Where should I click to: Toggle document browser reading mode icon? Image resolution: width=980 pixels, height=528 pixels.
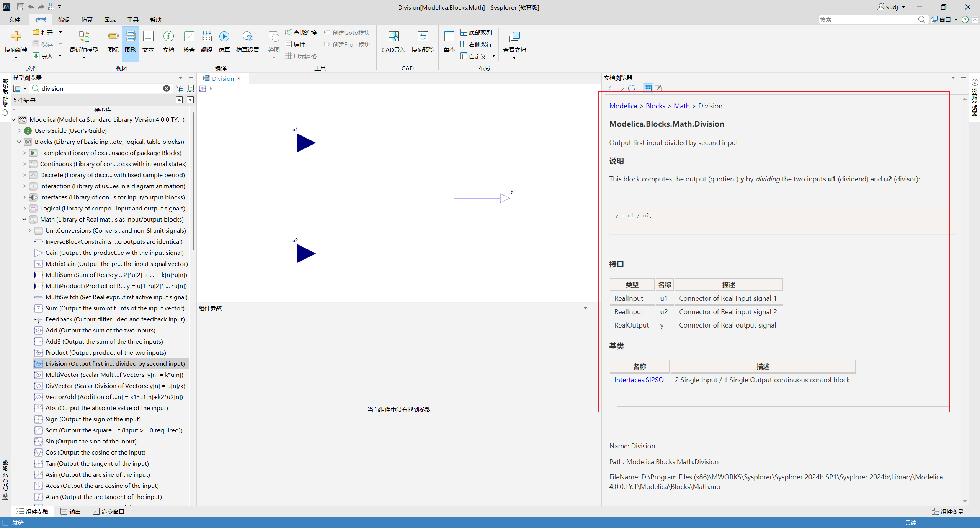[x=648, y=88]
